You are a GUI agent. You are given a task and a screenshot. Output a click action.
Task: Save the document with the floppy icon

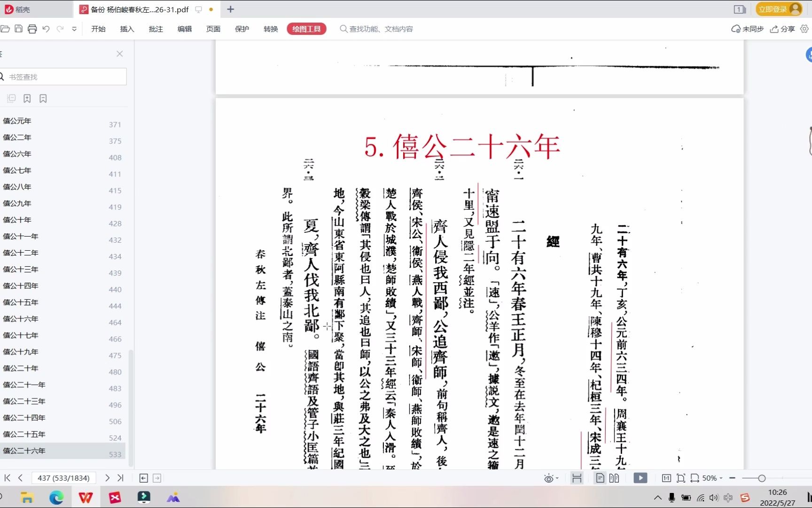tap(19, 29)
